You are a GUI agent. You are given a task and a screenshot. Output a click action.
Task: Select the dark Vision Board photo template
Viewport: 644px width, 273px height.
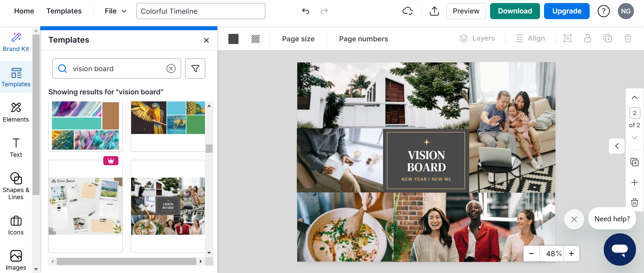[x=168, y=206]
